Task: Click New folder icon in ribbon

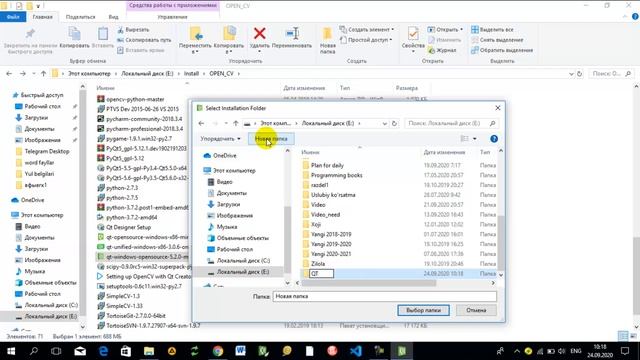Action: click(x=327, y=33)
